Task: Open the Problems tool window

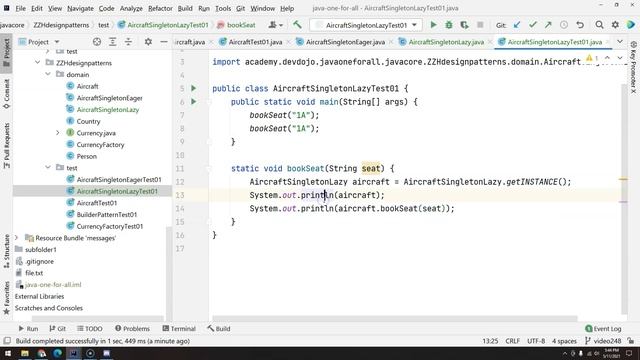Action: [x=132, y=329]
